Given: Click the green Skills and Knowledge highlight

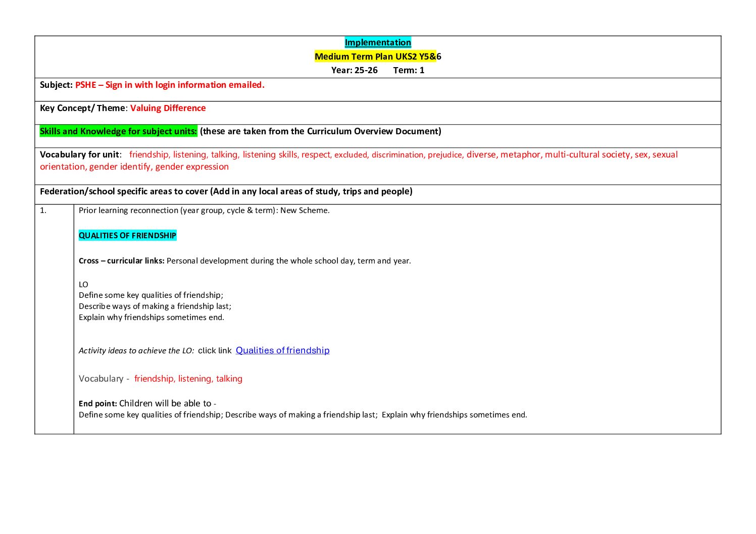Looking at the screenshot, I should (118, 131).
